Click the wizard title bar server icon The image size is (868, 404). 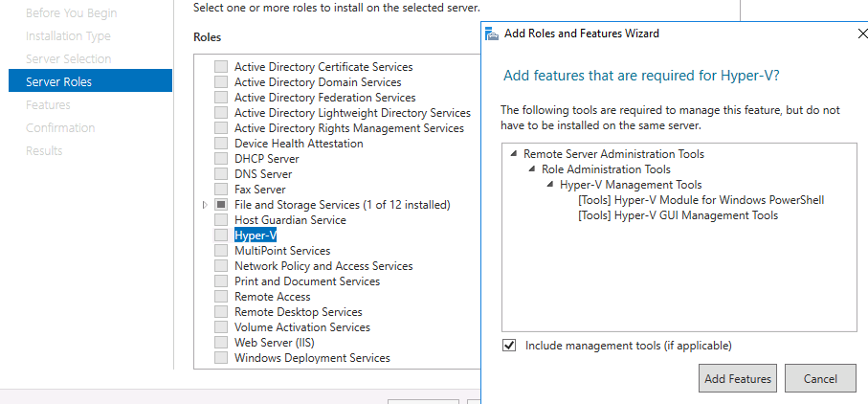click(492, 34)
